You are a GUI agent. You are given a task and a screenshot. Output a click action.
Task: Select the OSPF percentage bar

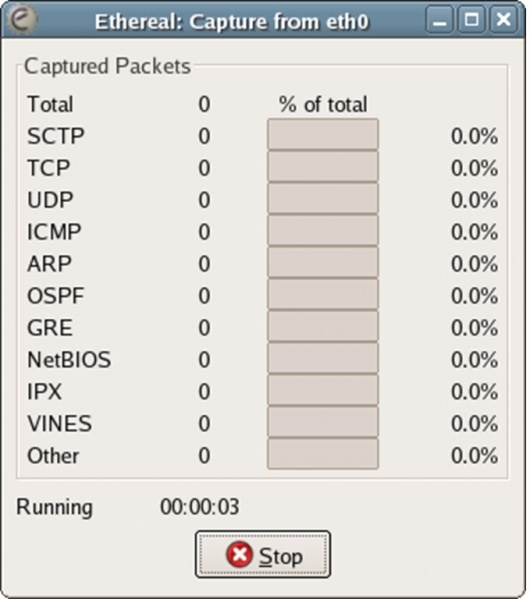323,294
